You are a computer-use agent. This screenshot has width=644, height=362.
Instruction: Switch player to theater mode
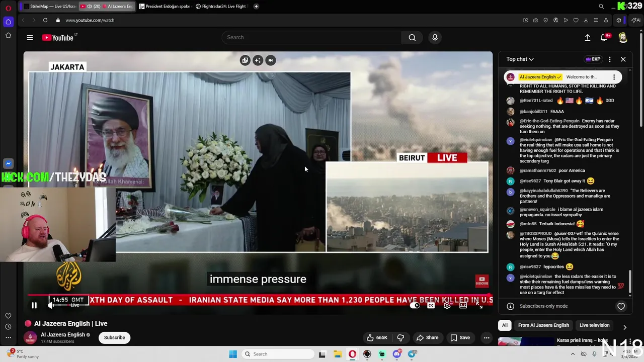coord(463,305)
